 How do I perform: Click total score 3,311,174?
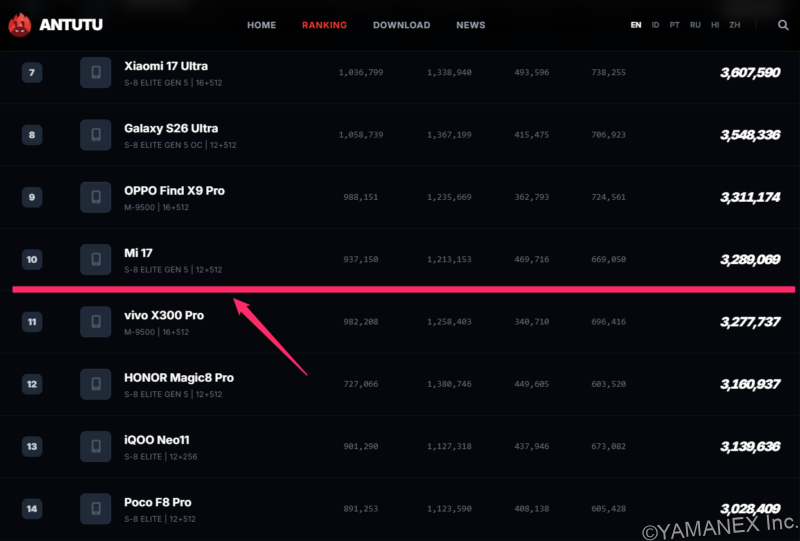click(x=750, y=197)
